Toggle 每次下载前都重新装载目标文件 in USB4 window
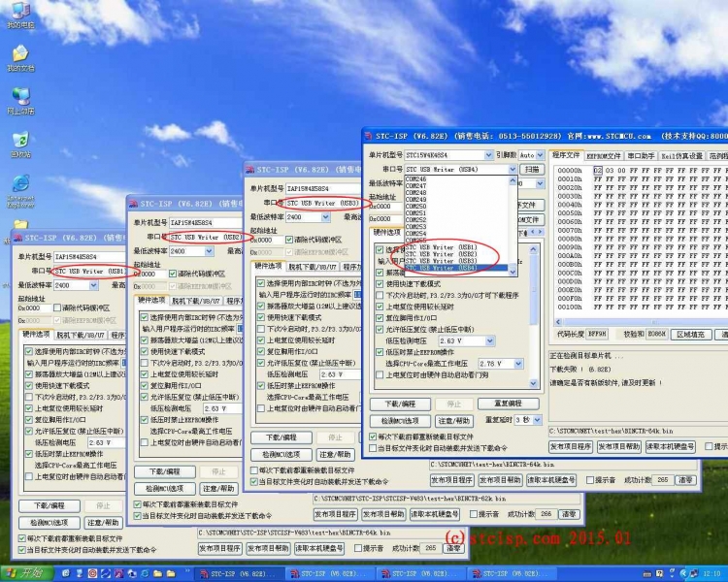The image size is (728, 582). 373,436
